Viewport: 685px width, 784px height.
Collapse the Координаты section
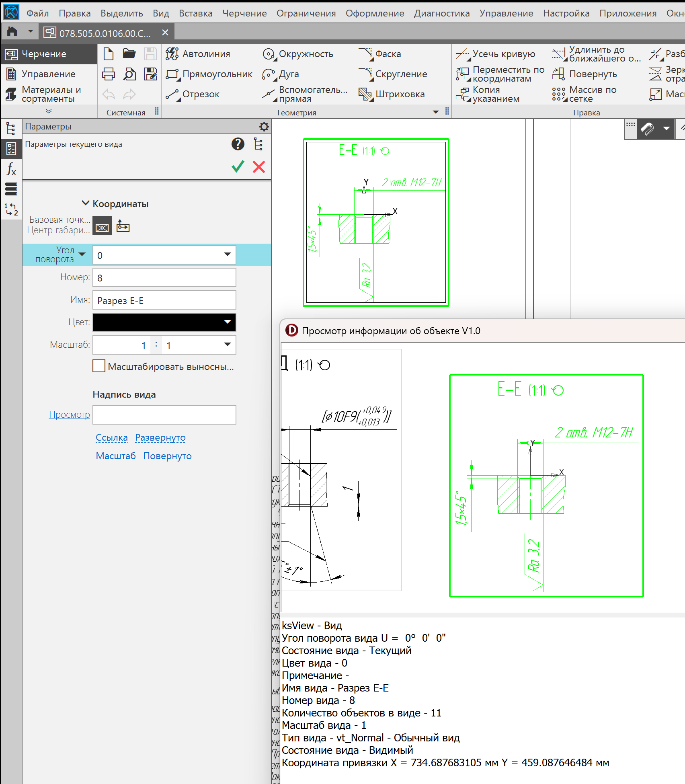[x=85, y=203]
